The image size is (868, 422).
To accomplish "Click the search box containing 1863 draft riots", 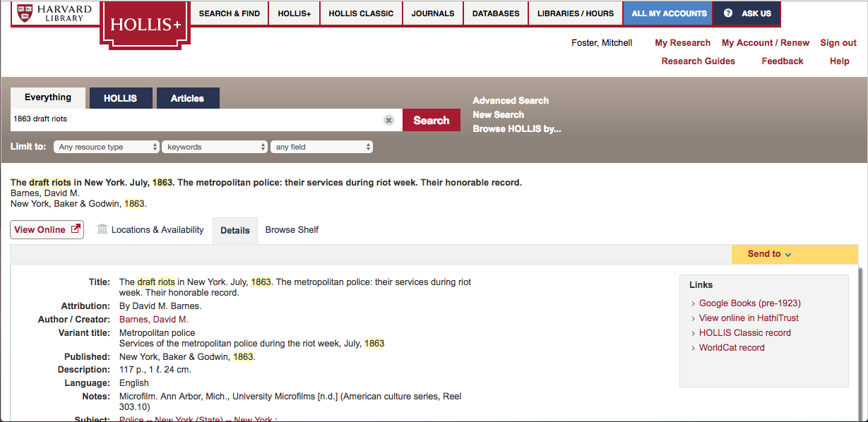I will pos(206,120).
